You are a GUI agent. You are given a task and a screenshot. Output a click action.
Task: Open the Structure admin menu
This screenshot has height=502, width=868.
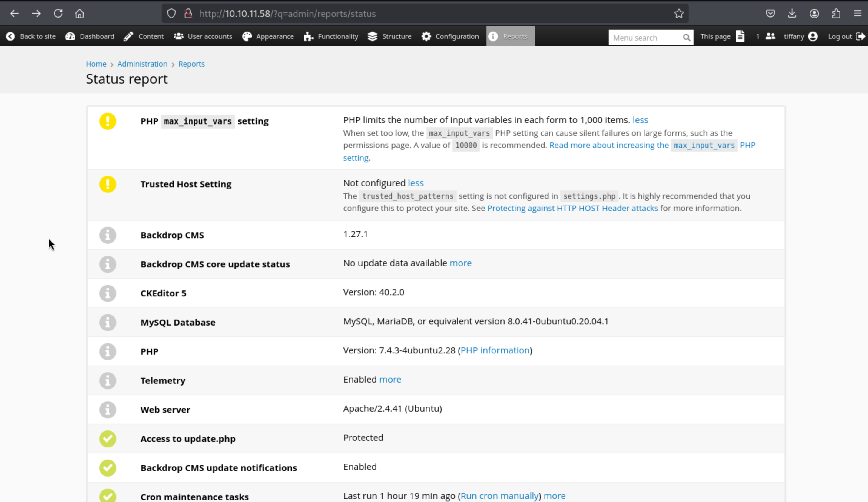click(389, 36)
